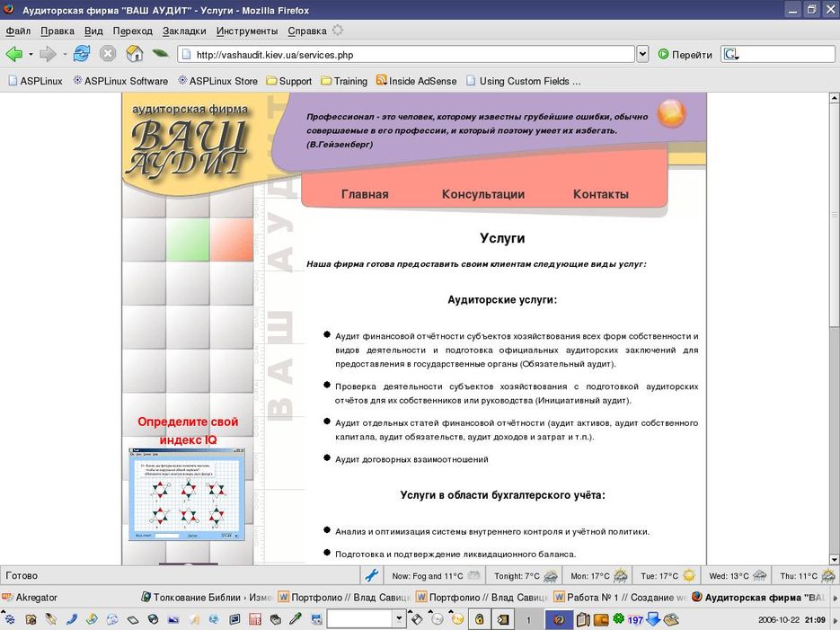
Task: Click the red calendar icon in the panel
Action: point(255,619)
